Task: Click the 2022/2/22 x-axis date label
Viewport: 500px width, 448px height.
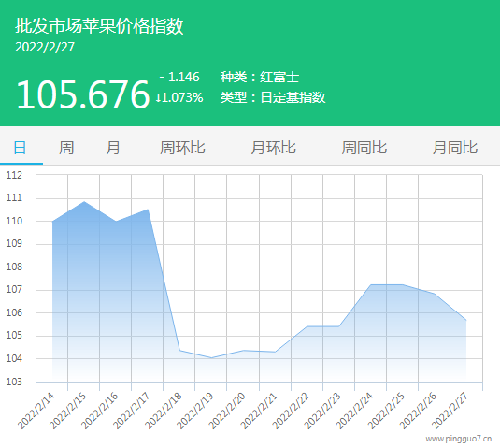Action: coord(291,411)
